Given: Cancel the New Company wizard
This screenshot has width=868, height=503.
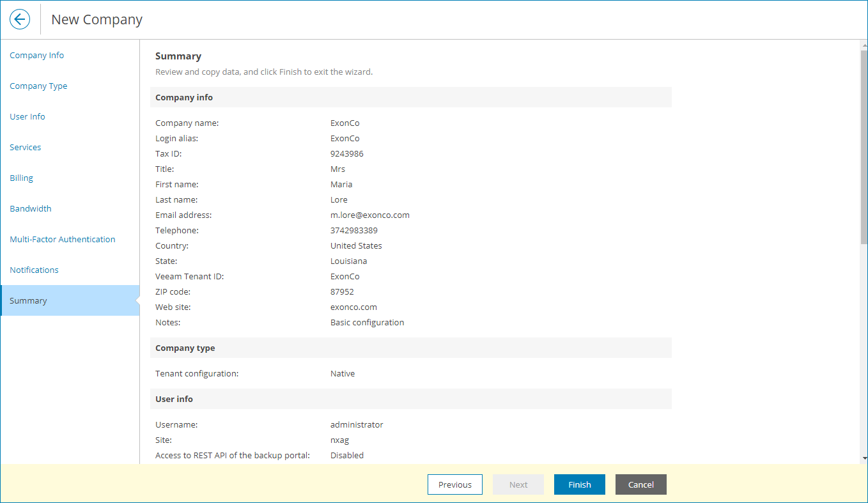Looking at the screenshot, I should pyautogui.click(x=641, y=484).
